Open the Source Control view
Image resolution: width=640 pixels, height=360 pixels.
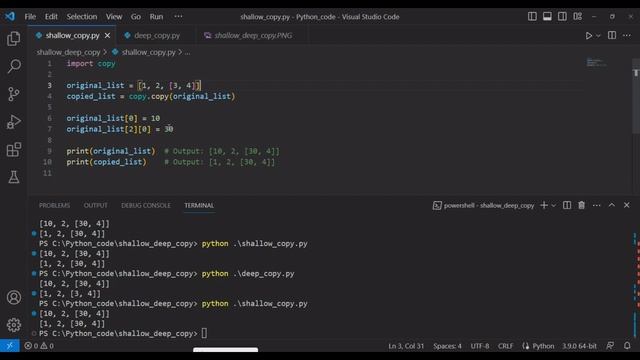(13, 94)
